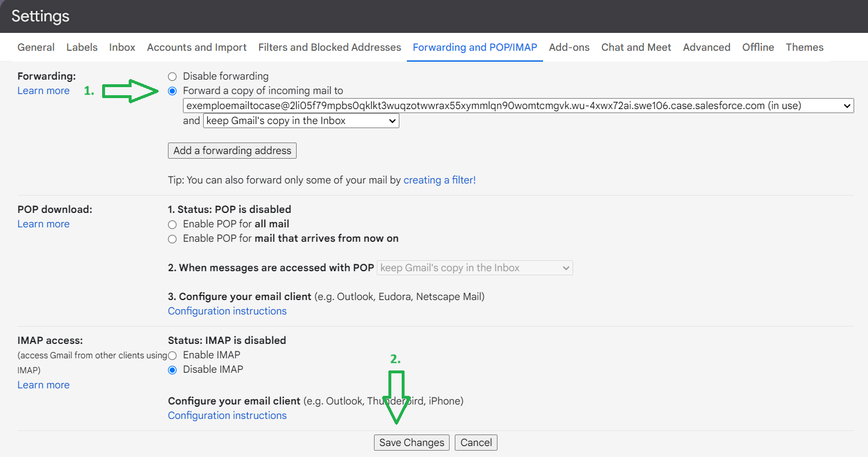Select Enable IMAP
The height and width of the screenshot is (457, 868).
point(172,354)
